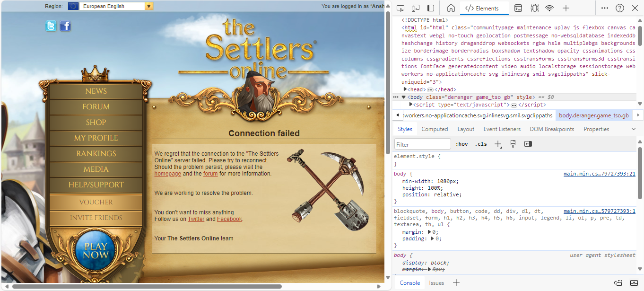644x291 pixels.
Task: Switch to the Console drawer tab
Action: [409, 283]
